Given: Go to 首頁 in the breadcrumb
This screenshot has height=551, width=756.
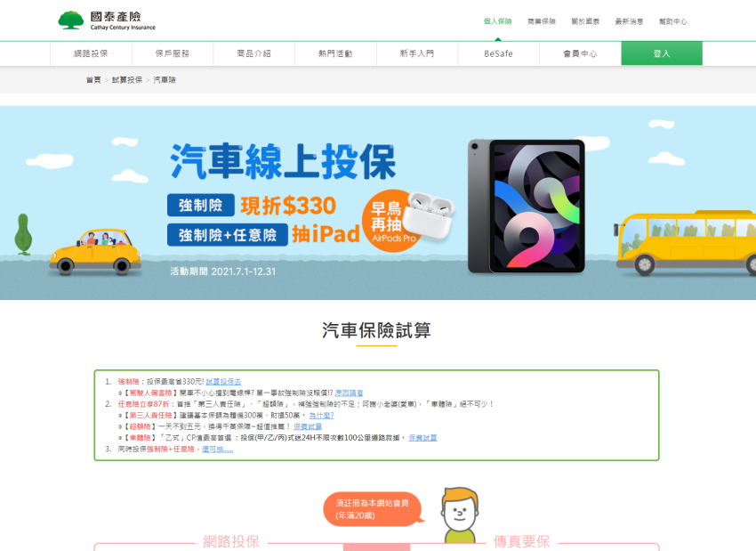Looking at the screenshot, I should (93, 80).
